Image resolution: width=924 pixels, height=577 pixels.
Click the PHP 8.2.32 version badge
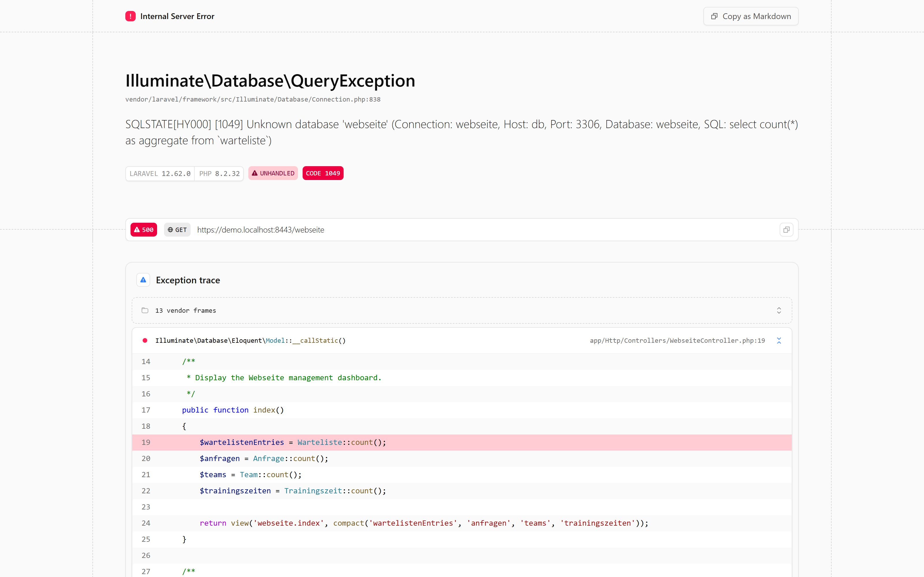(219, 174)
